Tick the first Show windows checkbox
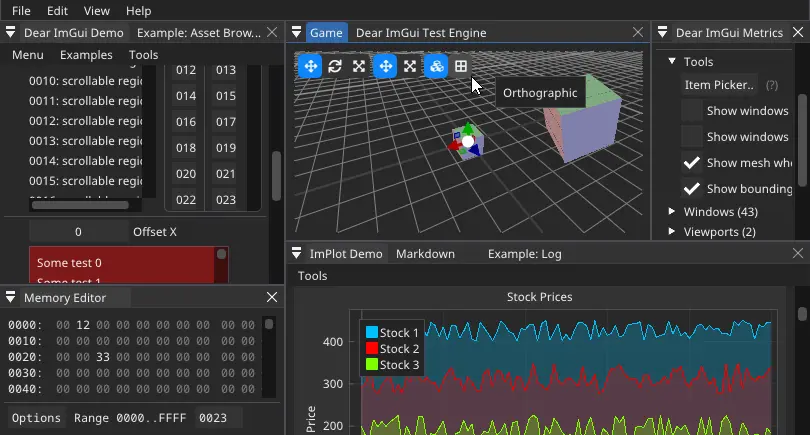810x435 pixels. (x=692, y=111)
